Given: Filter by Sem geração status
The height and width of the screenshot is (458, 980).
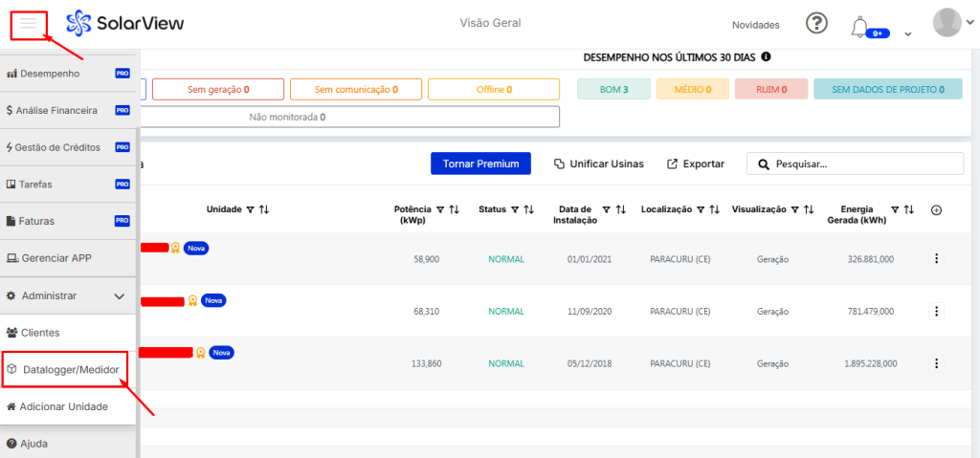Looking at the screenshot, I should (218, 90).
